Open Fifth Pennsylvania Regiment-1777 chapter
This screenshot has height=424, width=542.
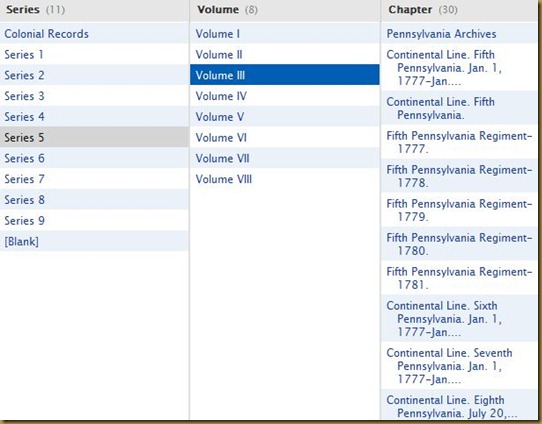coord(459,142)
